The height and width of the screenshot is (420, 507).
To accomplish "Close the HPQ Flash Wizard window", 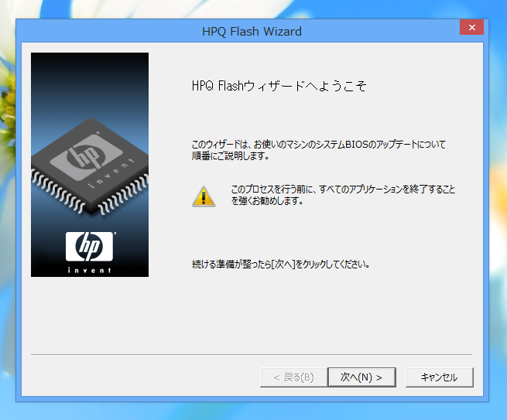I will (471, 27).
